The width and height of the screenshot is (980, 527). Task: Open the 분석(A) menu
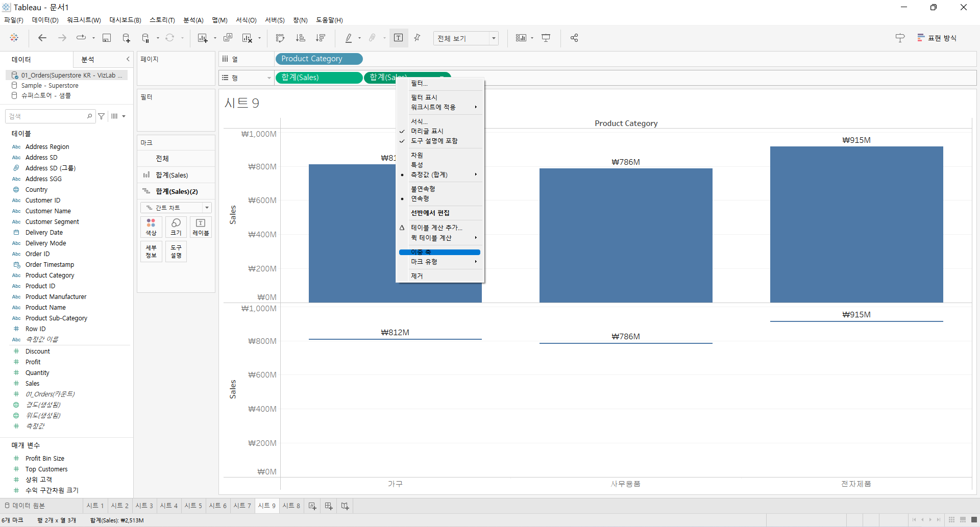193,20
